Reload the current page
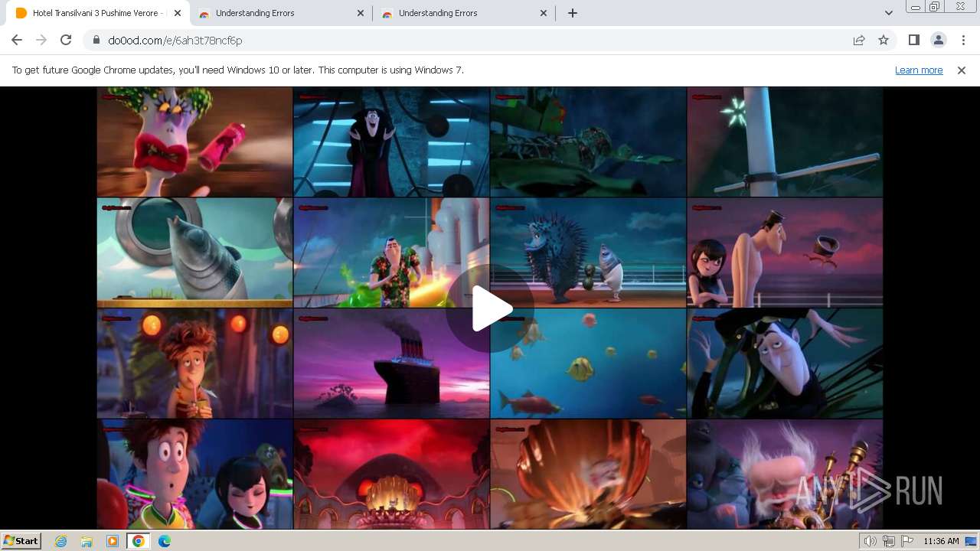The image size is (980, 551). [x=66, y=40]
